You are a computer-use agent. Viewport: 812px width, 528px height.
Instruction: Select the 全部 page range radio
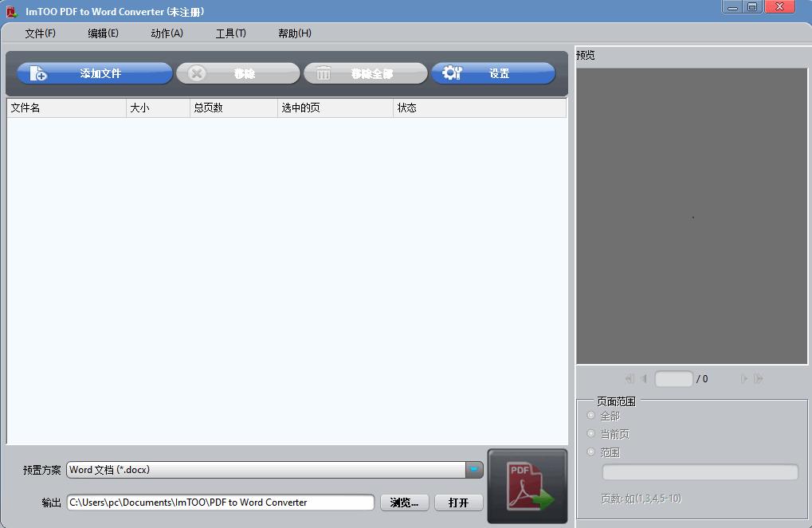[x=591, y=415]
